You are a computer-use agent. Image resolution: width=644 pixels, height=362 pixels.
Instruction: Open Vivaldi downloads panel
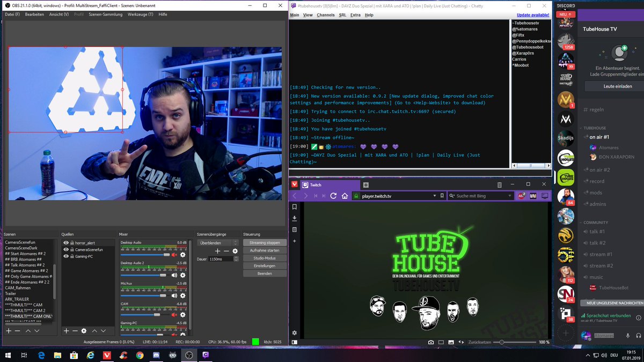[294, 218]
